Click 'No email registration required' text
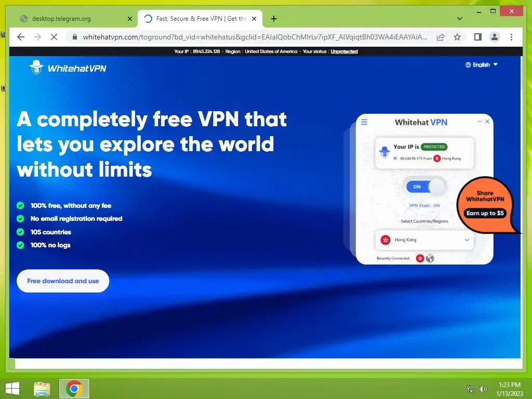The width and height of the screenshot is (532, 399). 76,219
